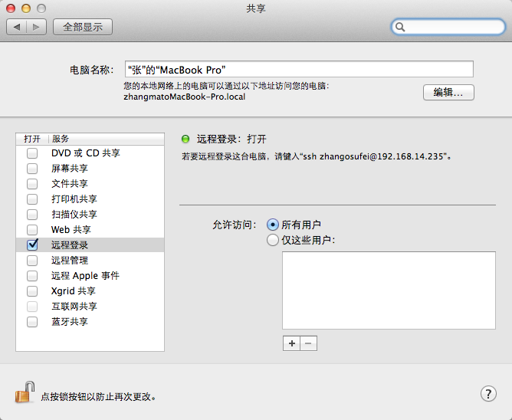Select the 远程登录 service label
Image resolution: width=512 pixels, height=420 pixels.
tap(70, 245)
